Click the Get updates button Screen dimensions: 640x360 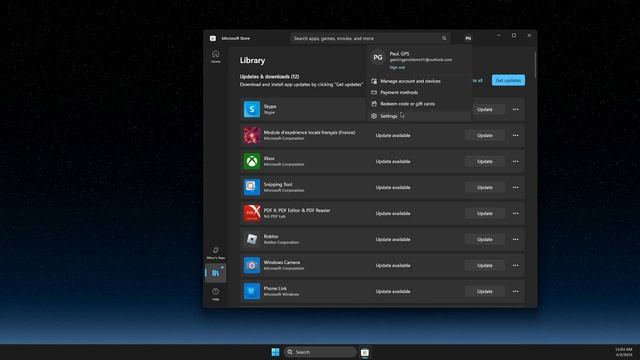click(x=508, y=80)
